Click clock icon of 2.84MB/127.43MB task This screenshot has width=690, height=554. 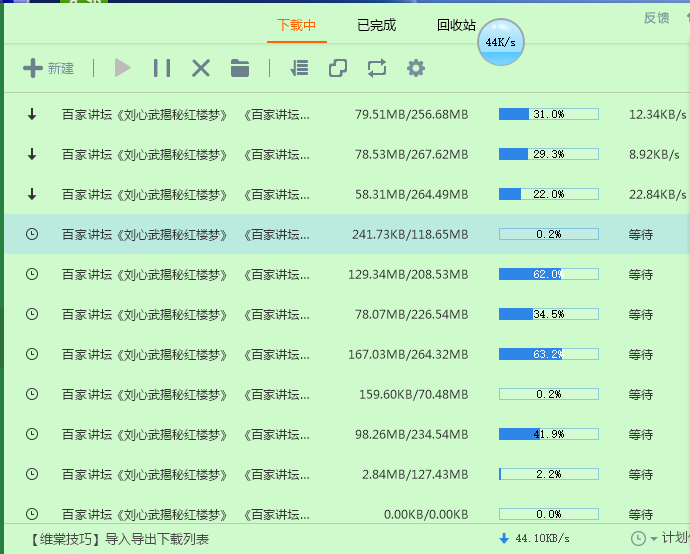(32, 474)
